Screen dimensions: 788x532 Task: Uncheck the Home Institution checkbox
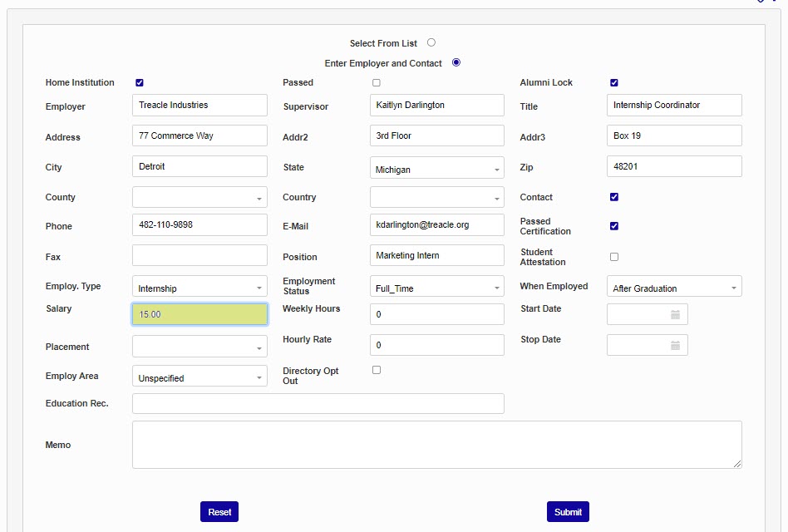(140, 82)
